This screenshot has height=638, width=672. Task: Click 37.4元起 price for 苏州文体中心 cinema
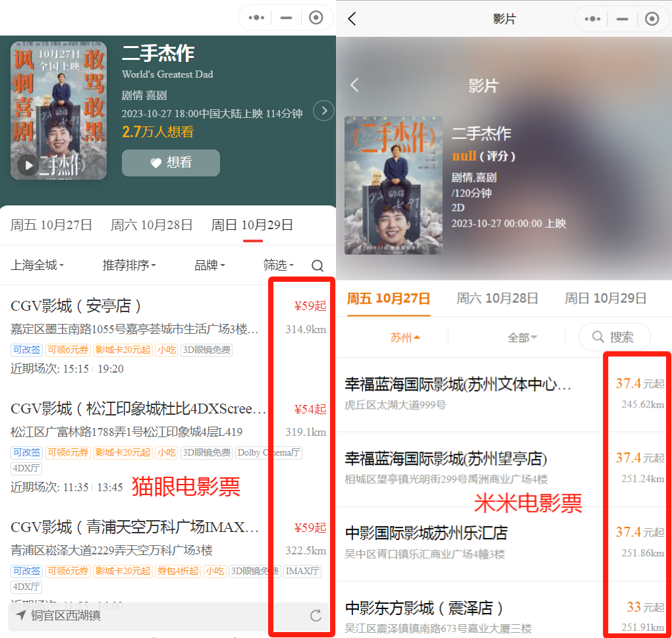(x=640, y=383)
